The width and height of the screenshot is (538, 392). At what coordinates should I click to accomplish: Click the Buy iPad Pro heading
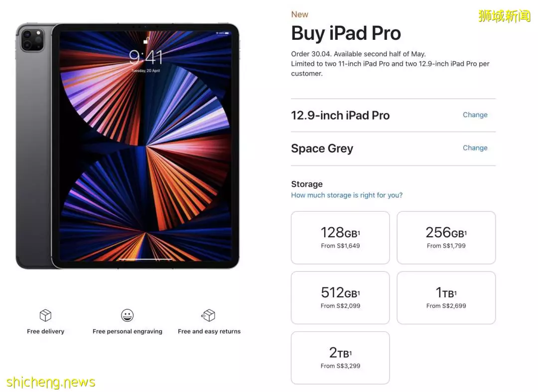(346, 33)
